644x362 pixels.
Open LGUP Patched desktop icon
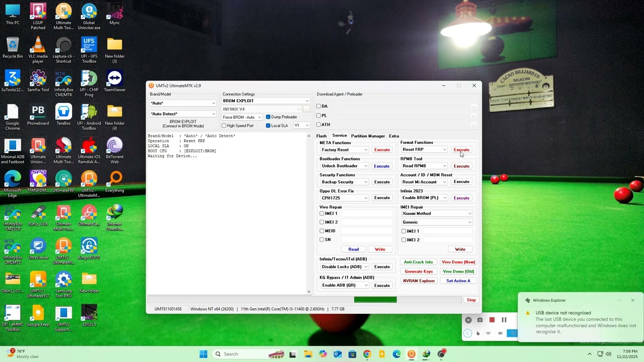tap(38, 16)
